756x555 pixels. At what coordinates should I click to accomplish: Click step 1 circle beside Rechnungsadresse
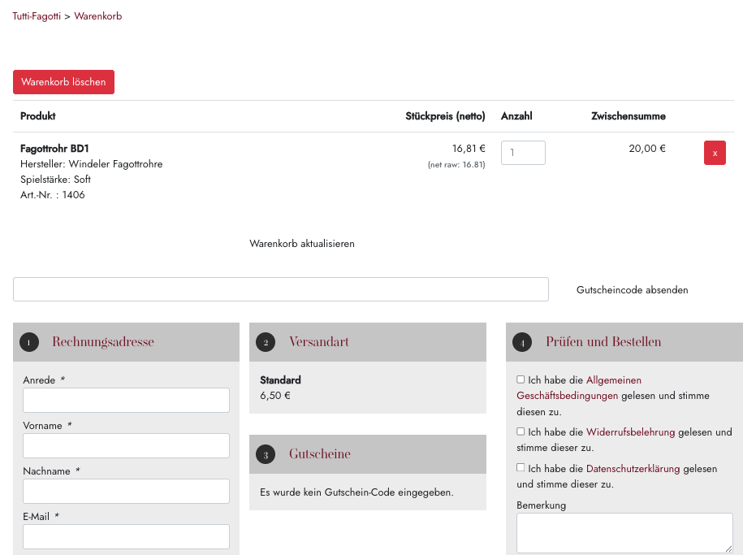point(29,343)
